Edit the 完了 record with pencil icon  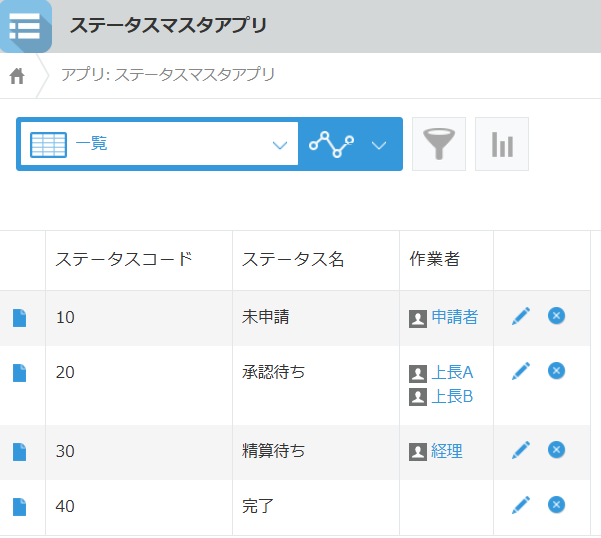(520, 505)
